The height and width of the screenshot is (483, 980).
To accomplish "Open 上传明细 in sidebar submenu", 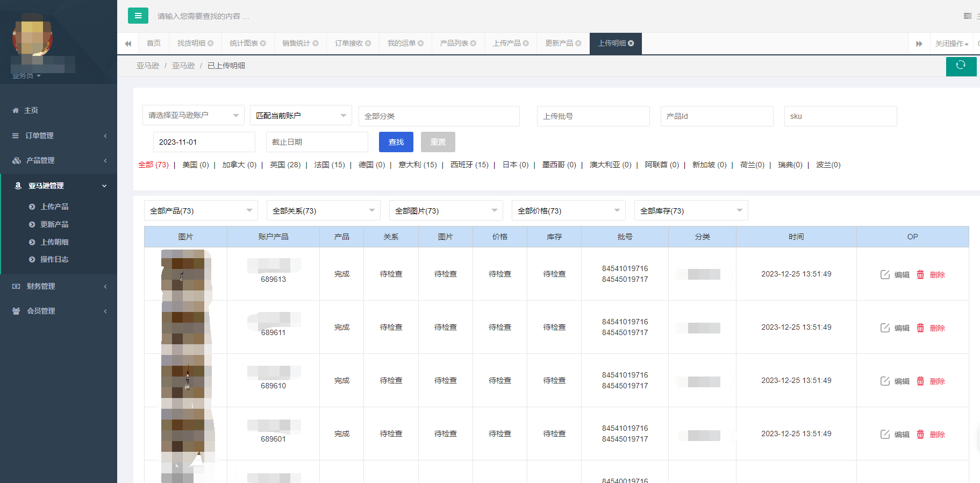I will click(x=54, y=242).
